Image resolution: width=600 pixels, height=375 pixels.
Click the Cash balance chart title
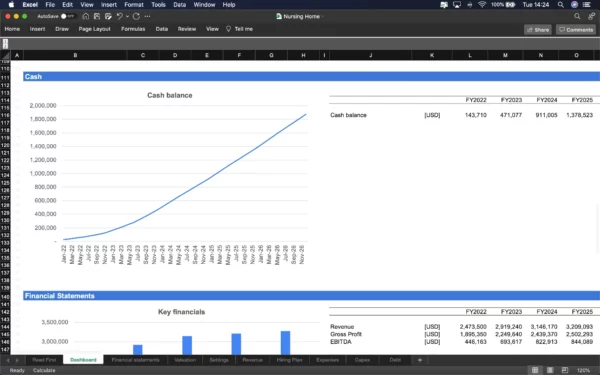click(x=170, y=95)
